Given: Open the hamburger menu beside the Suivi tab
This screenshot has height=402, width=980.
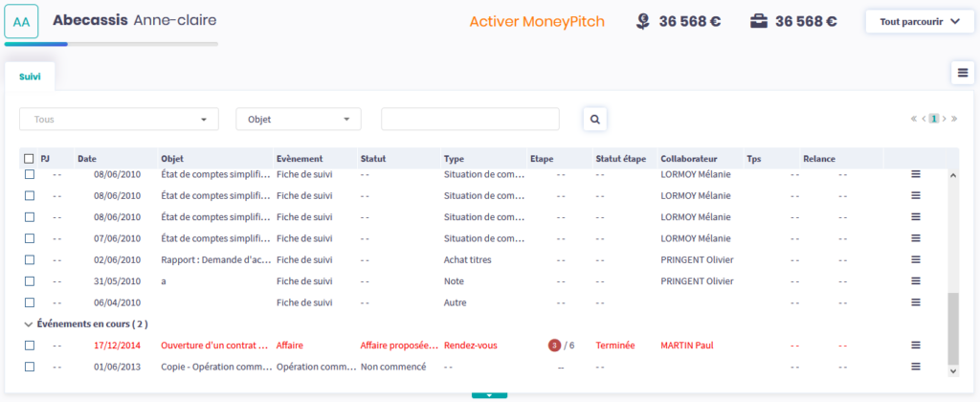Looking at the screenshot, I should tap(963, 73).
